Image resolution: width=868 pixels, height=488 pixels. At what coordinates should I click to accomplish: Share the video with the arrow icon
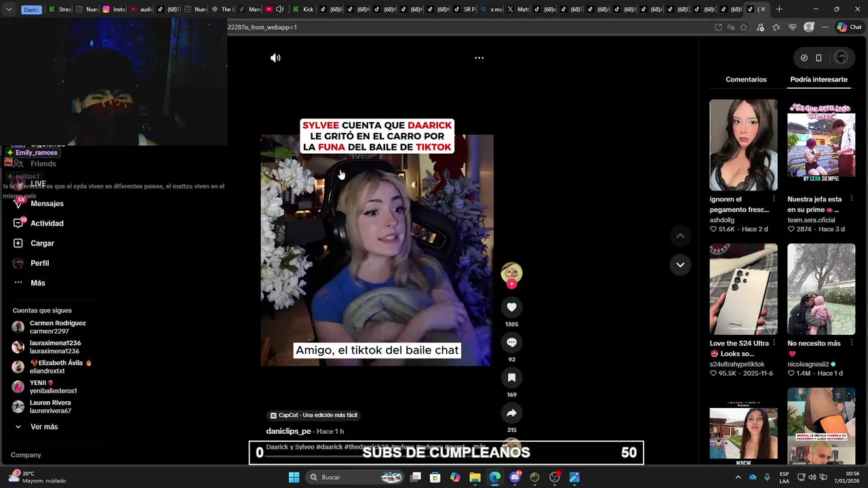(x=511, y=413)
